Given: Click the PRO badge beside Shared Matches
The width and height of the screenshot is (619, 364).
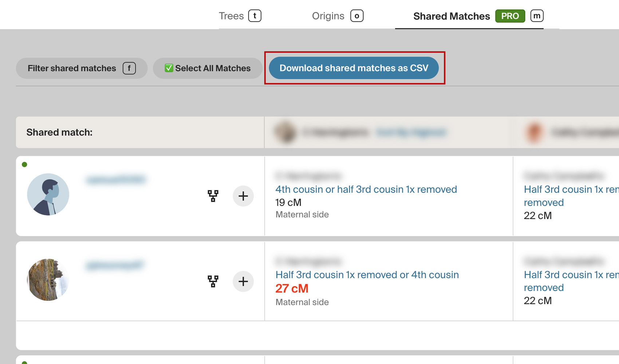Looking at the screenshot, I should tap(510, 16).
